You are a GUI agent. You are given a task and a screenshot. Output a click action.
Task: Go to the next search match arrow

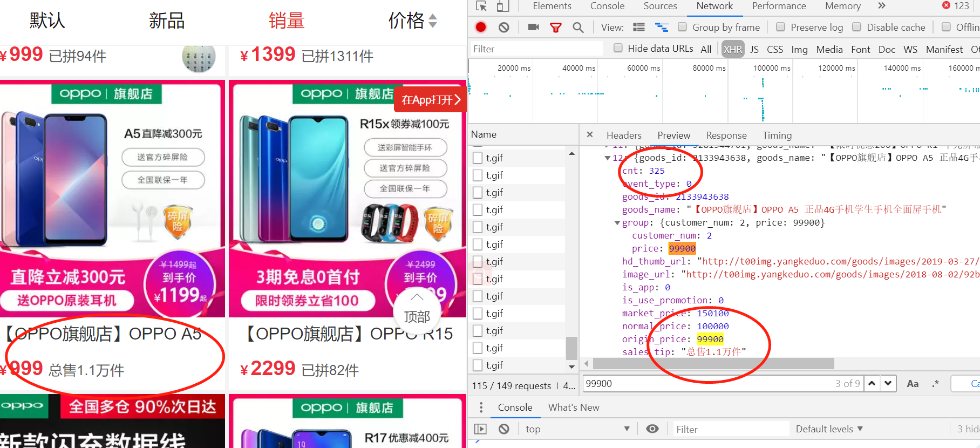click(888, 383)
